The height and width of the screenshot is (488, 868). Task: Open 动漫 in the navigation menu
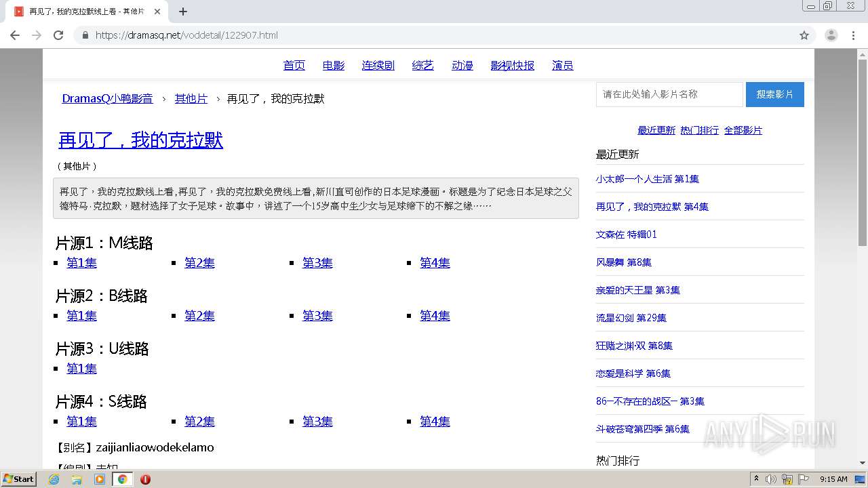[x=462, y=66]
